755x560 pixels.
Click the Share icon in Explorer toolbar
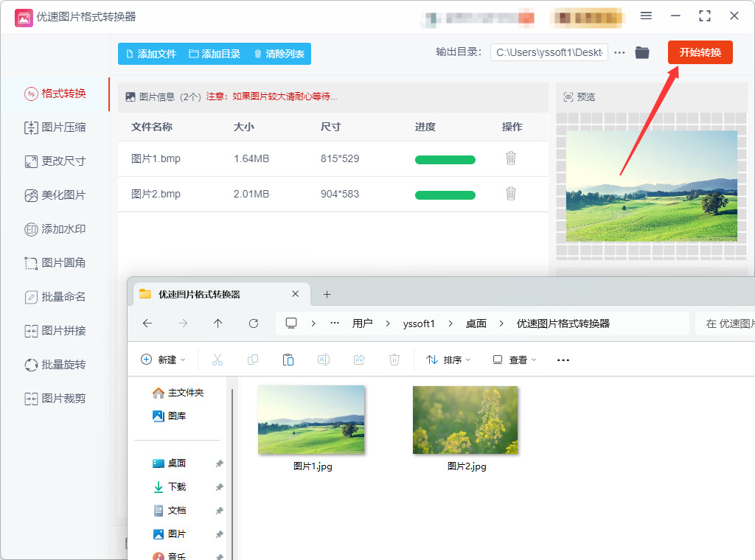tap(359, 360)
